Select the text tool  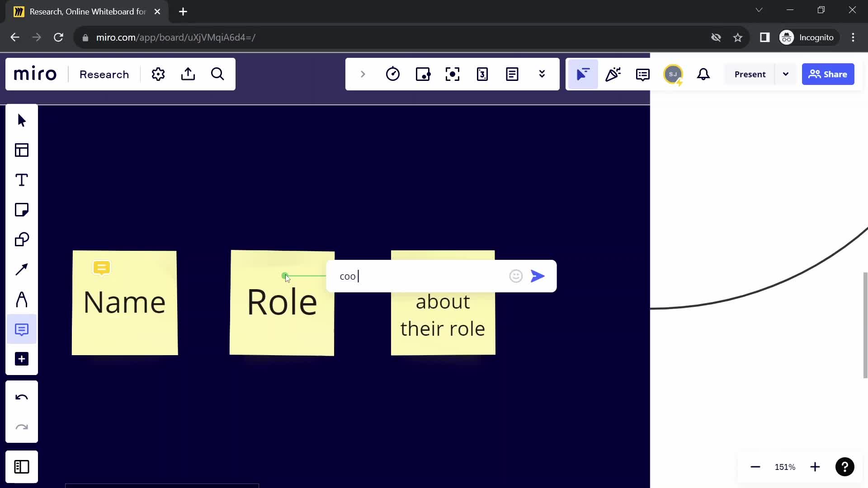22,180
